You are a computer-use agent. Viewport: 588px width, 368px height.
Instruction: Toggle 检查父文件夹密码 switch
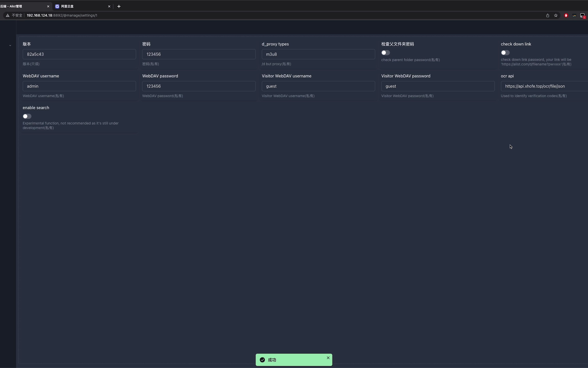click(386, 53)
